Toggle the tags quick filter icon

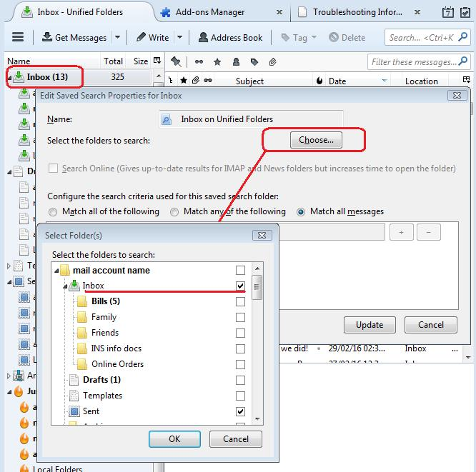pos(254,62)
